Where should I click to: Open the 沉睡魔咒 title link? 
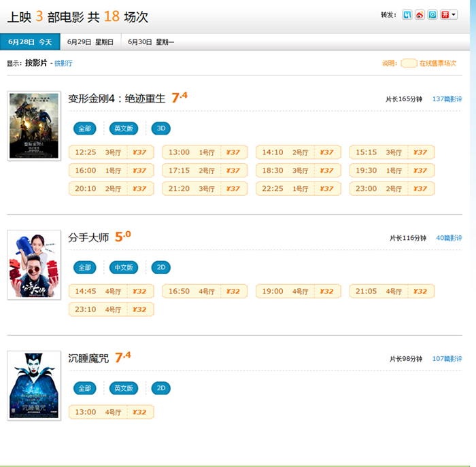(x=88, y=358)
